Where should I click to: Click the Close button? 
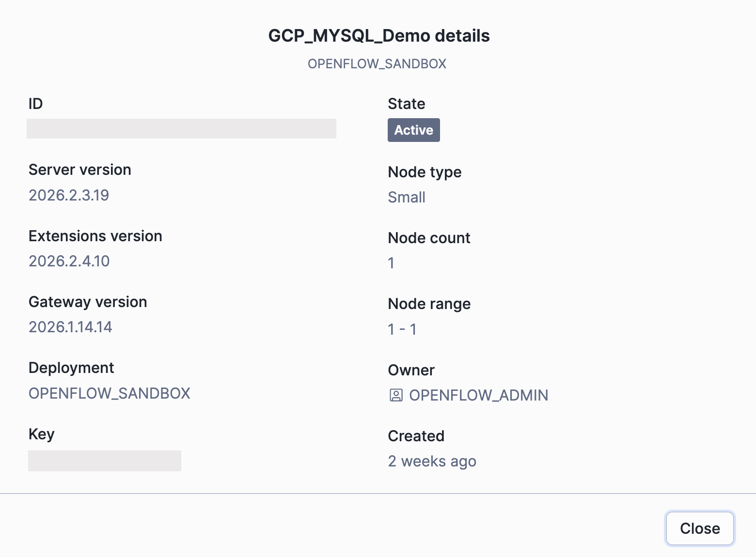pos(700,528)
